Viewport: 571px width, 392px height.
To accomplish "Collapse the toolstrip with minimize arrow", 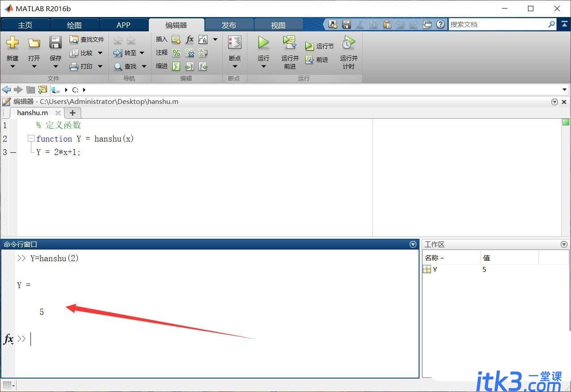I will click(x=563, y=24).
